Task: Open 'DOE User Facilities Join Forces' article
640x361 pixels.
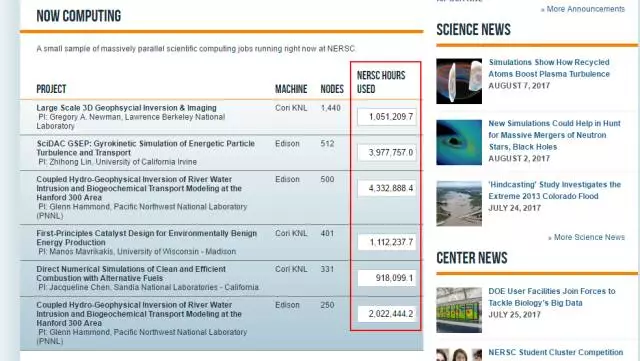Action: coord(551,297)
